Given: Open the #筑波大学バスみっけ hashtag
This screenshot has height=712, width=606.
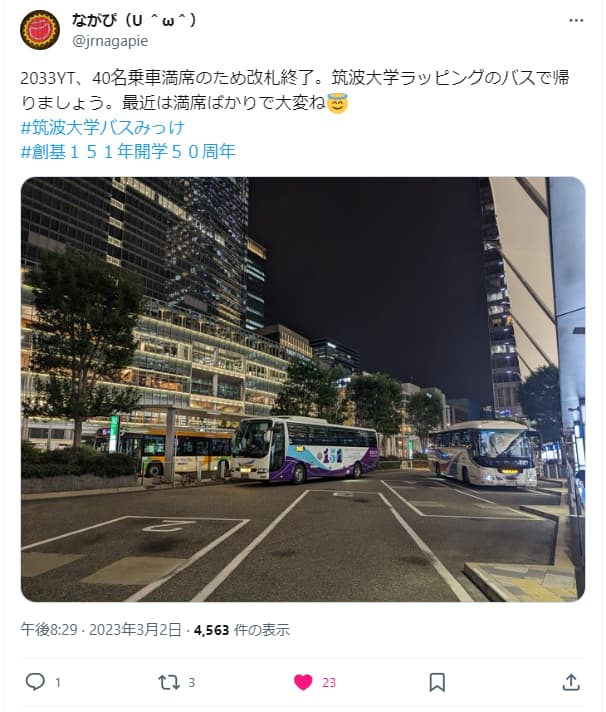Looking at the screenshot, I should click(103, 128).
